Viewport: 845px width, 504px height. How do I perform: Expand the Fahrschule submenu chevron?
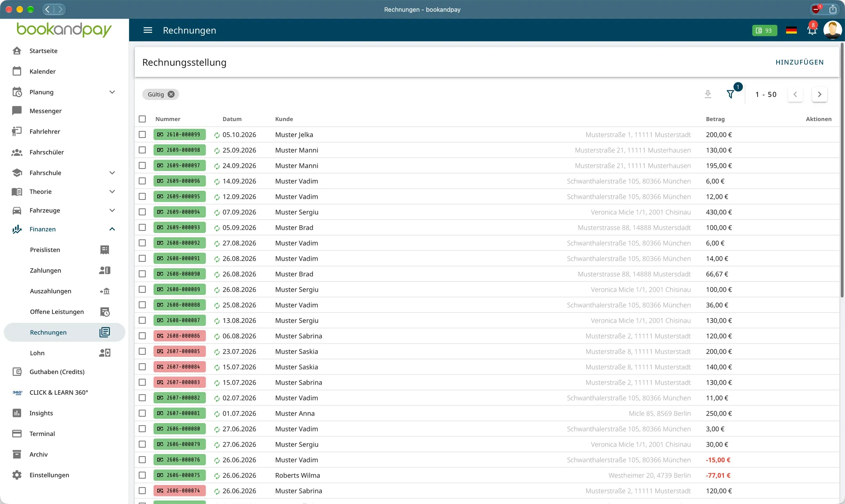point(112,173)
